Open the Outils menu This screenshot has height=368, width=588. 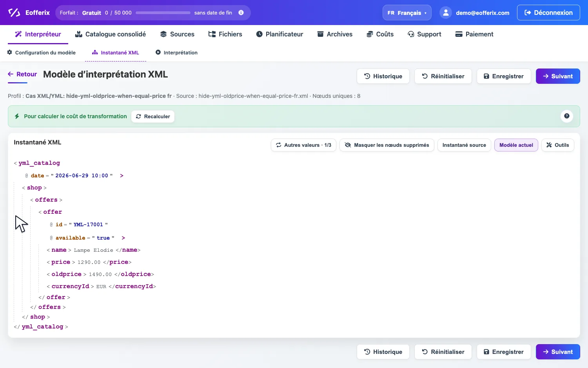coord(558,145)
